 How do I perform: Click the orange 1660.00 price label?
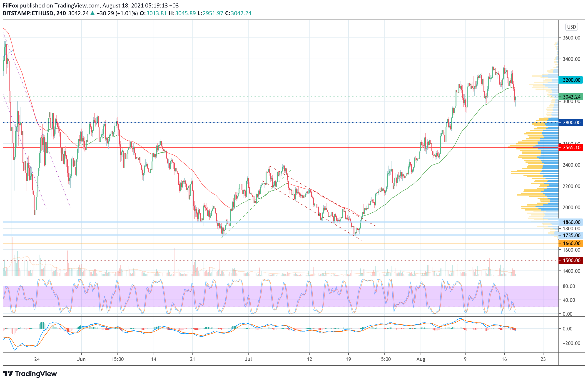(x=571, y=243)
